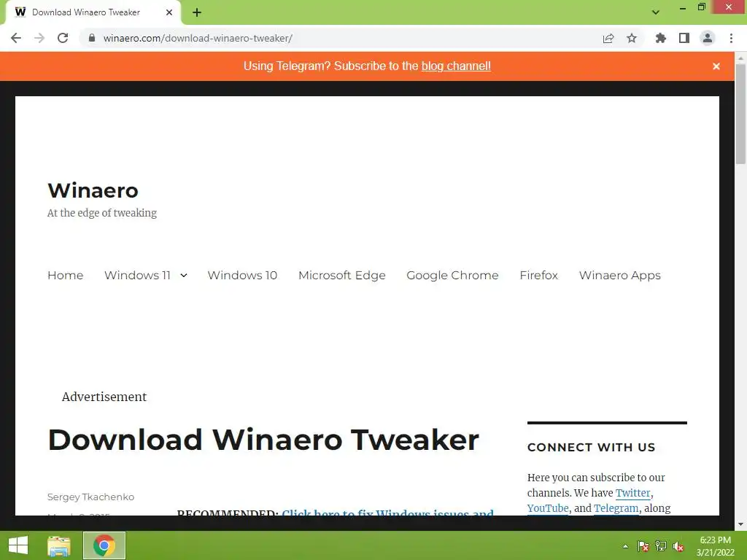Viewport: 747px width, 560px height.
Task: Go to the Home menu item
Action: [x=65, y=275]
